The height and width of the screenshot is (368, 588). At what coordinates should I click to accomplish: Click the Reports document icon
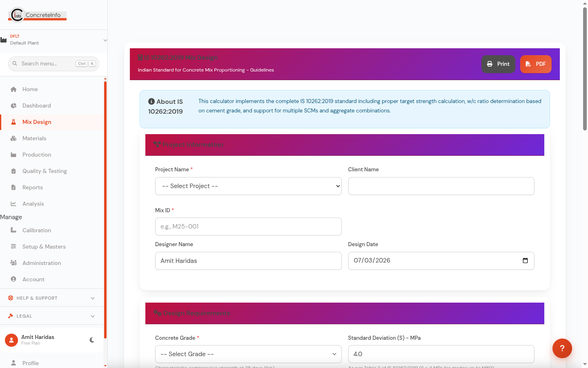(x=13, y=187)
